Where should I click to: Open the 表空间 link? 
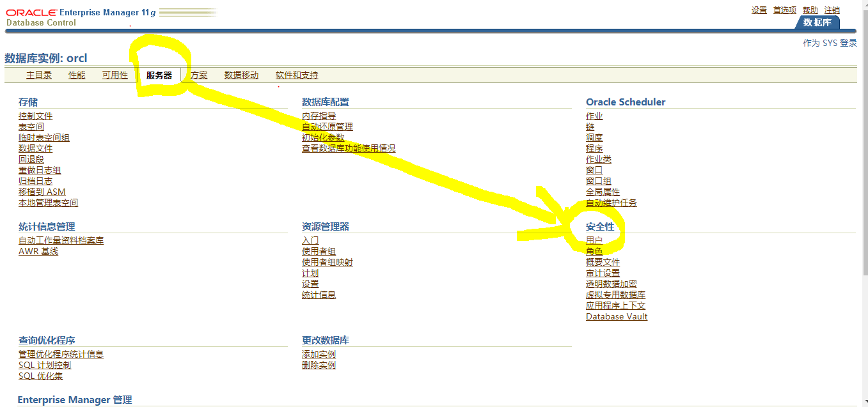(x=31, y=127)
